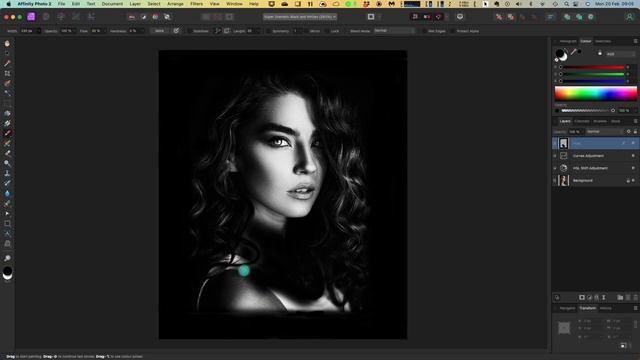Enable the Protect Alpha checkbox

click(453, 31)
